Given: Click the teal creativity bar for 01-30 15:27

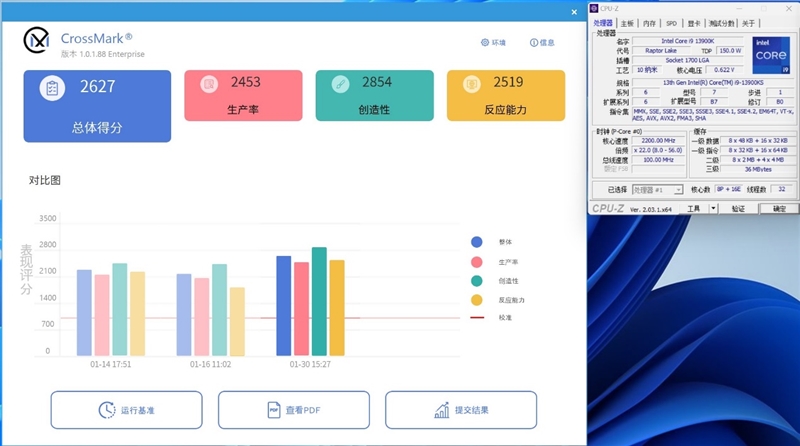Looking at the screenshot, I should point(319,302).
